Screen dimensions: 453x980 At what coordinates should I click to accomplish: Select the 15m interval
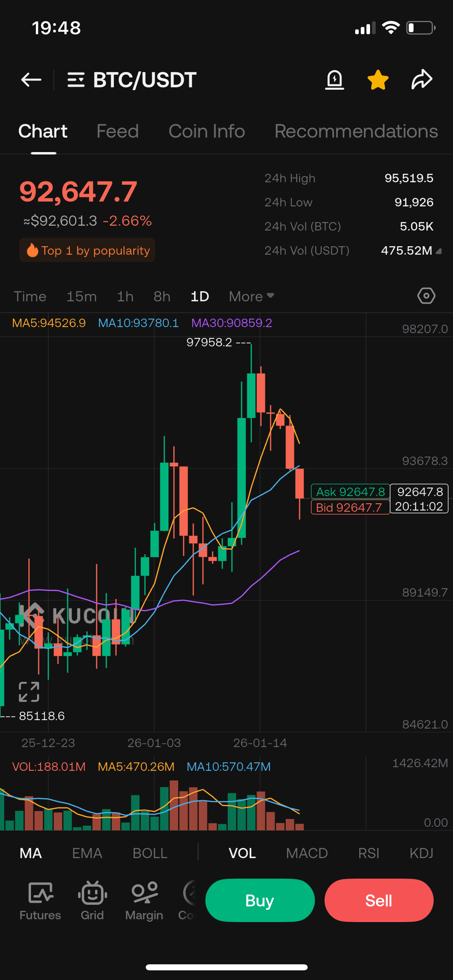click(82, 296)
